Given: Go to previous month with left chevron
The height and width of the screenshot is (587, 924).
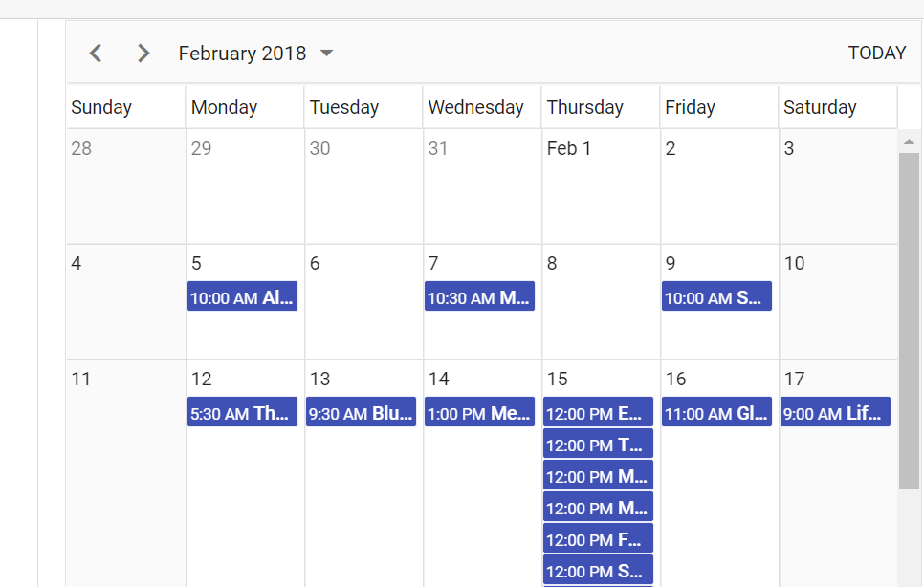Looking at the screenshot, I should [x=96, y=53].
